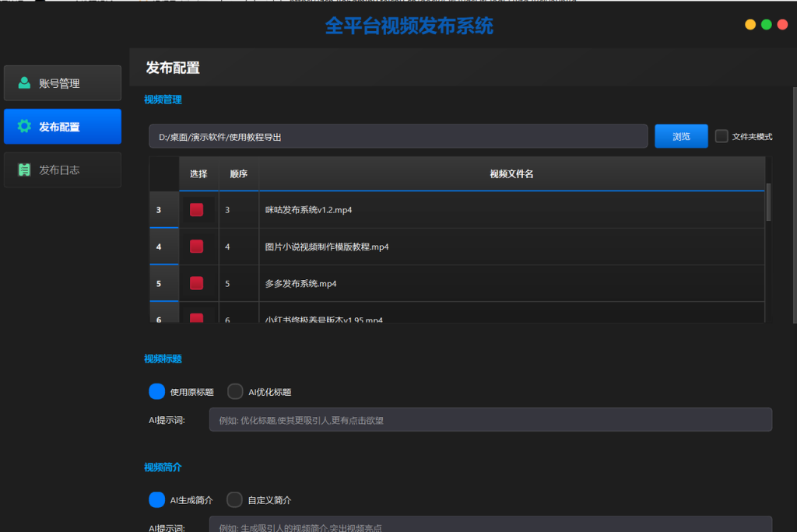Click the 浏览 button

tap(681, 136)
